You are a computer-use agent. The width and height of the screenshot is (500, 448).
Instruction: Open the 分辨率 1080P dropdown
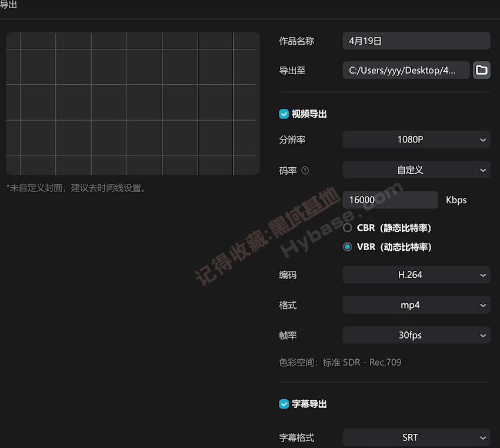416,140
